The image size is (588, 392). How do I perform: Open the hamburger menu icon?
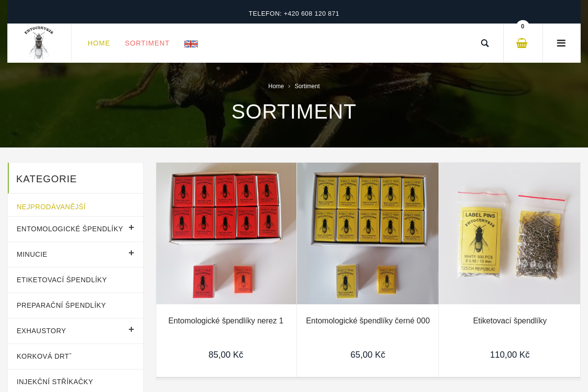(x=561, y=43)
